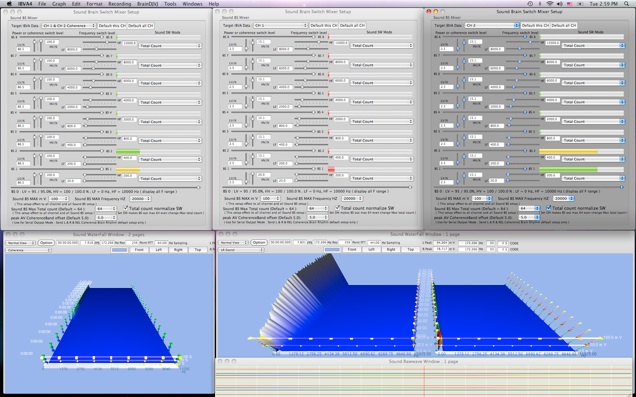636x397 pixels.
Task: Click the Time Machine menu bar icon
Action: [x=530, y=4]
